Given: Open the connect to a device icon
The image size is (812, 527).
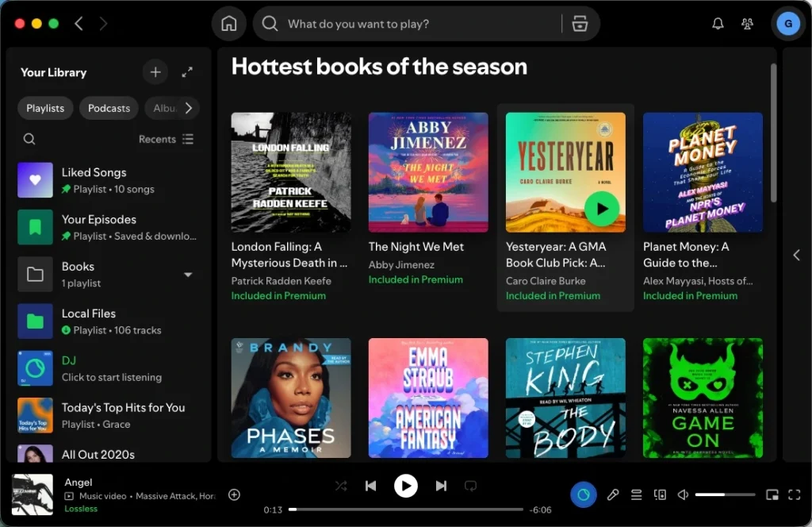Looking at the screenshot, I should click(660, 495).
